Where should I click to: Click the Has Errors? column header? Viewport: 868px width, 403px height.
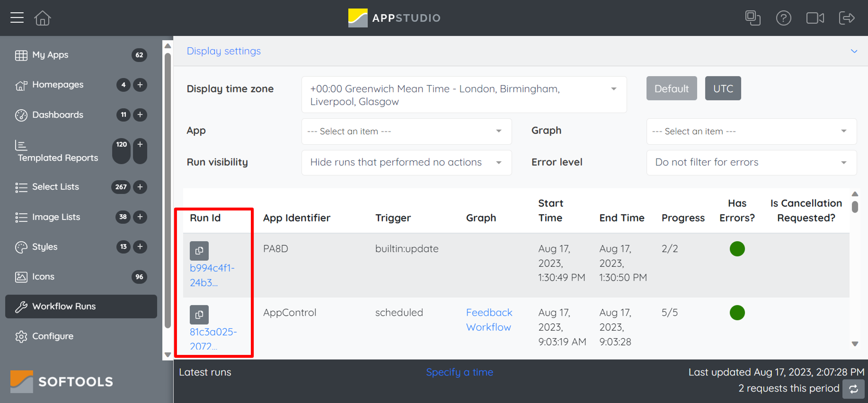coord(737,210)
